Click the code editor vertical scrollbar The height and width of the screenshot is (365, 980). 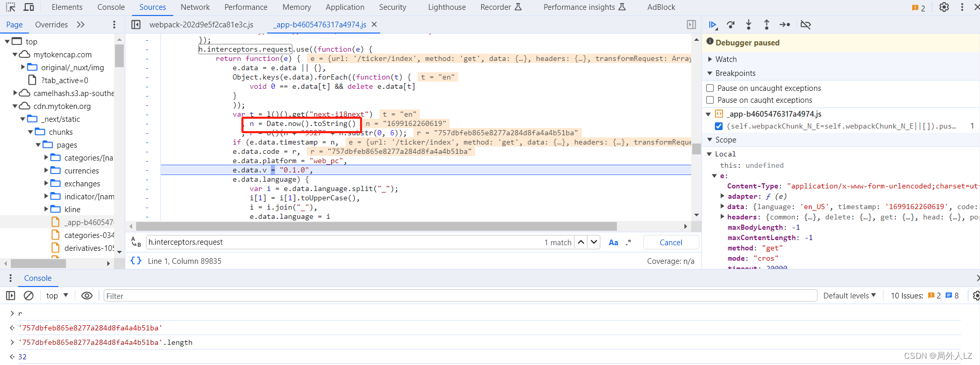pyautogui.click(x=696, y=149)
